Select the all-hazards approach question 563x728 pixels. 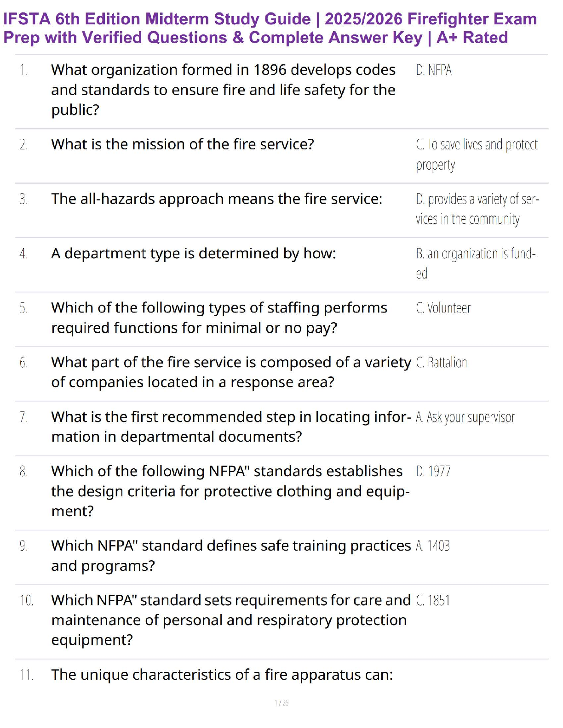click(x=217, y=199)
